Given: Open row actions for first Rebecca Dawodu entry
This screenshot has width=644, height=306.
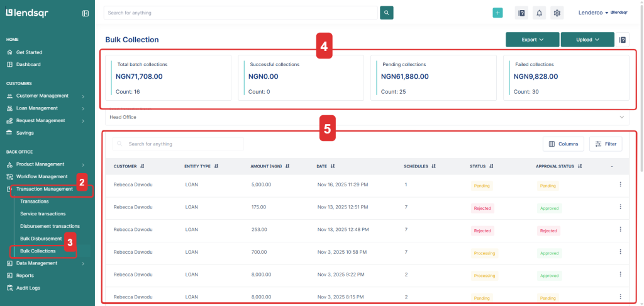Looking at the screenshot, I should 620,184.
